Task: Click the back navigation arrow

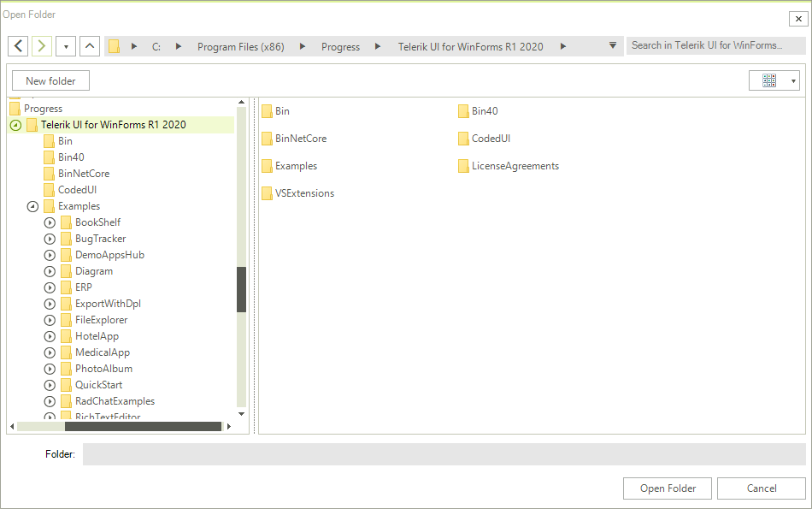Action: (x=18, y=45)
